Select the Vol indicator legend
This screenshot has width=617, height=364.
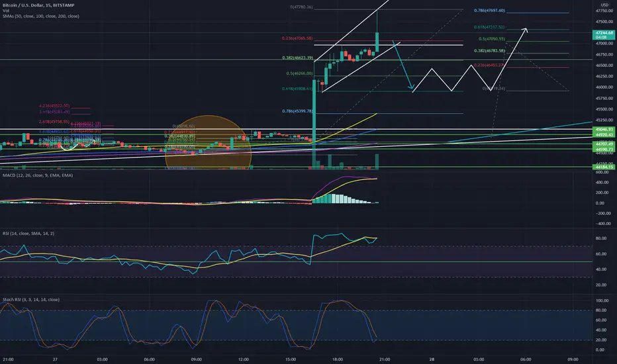(6, 11)
